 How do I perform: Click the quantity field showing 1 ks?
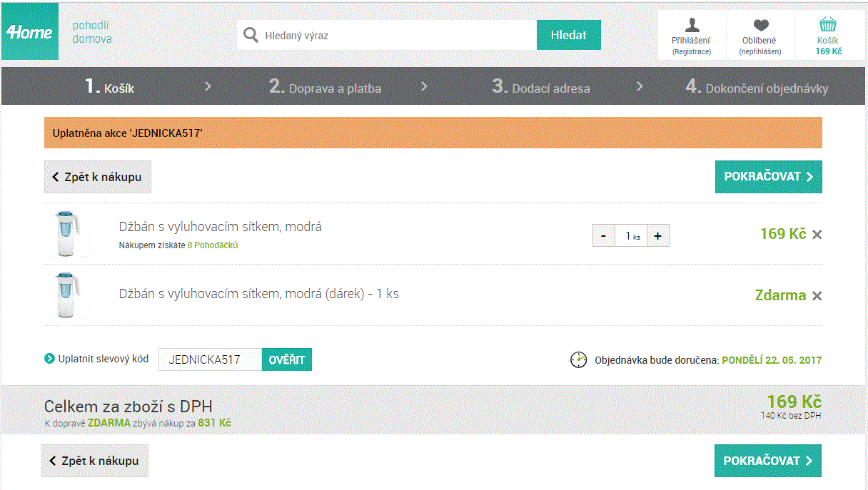(x=630, y=236)
